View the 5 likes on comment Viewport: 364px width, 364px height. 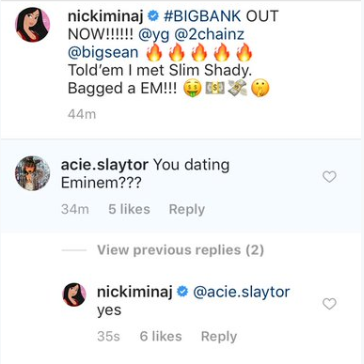129,209
